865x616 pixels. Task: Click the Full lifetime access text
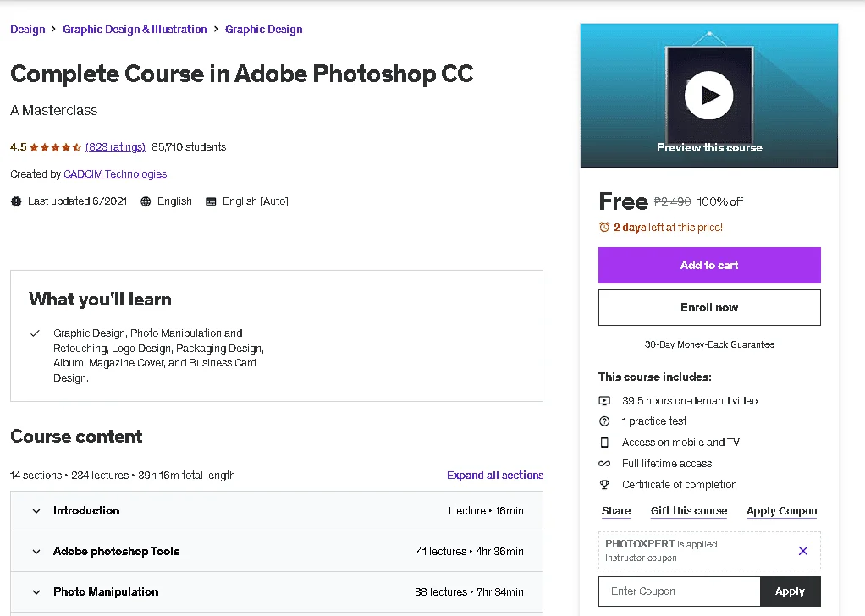pyautogui.click(x=667, y=464)
